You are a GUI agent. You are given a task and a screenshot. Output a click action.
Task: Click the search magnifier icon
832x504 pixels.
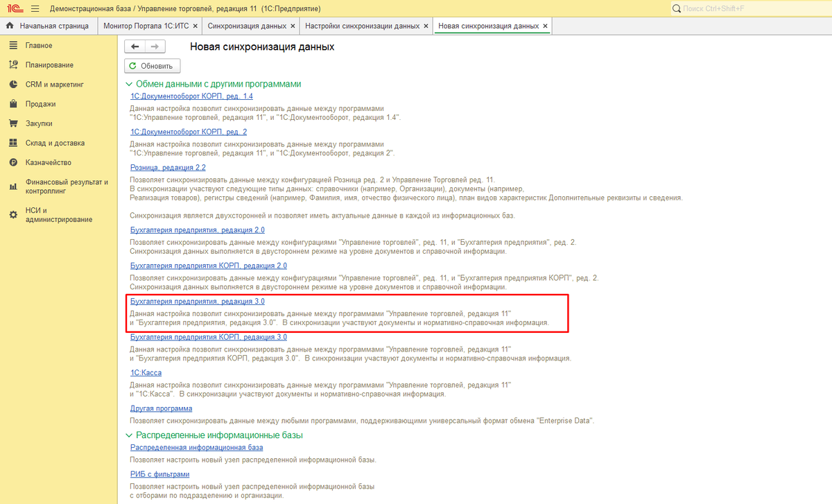point(677,8)
